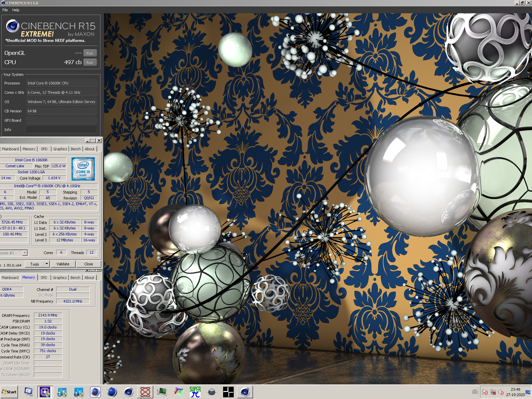
Task: Select the active Cinebench taskbar button
Action: point(245,392)
